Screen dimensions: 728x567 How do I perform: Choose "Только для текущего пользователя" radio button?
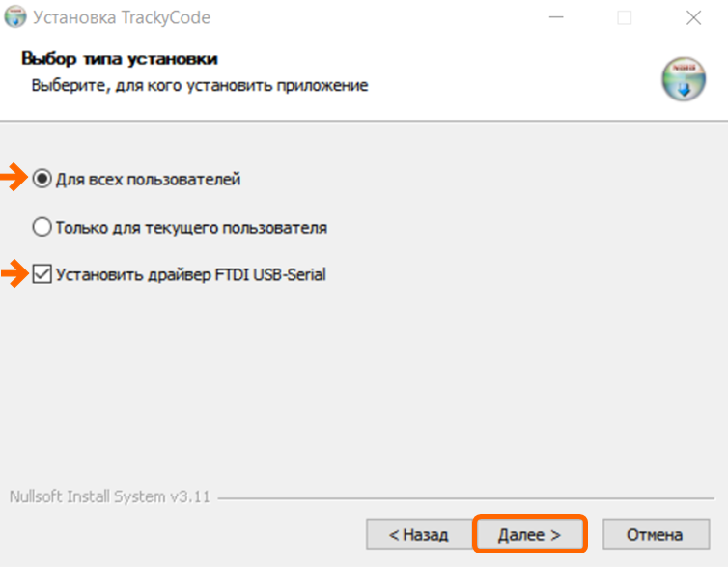(x=42, y=228)
